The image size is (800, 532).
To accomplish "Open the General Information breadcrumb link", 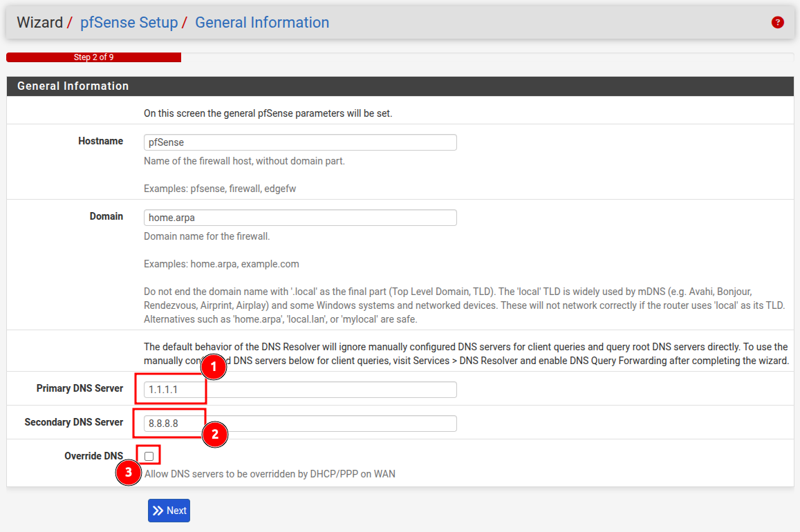I will click(262, 22).
